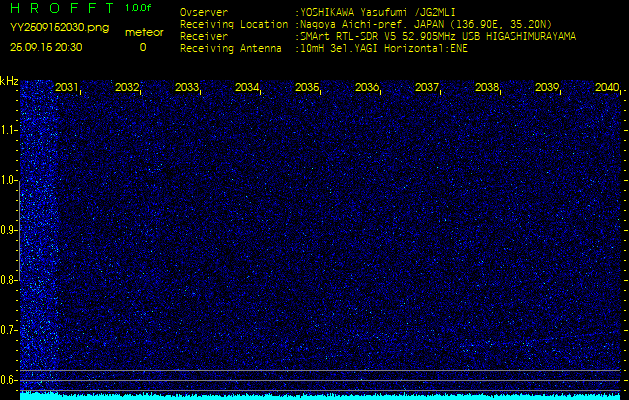Viewport: 629px width, 400px height.
Task: Click the meteor count label
Action: tap(143, 32)
